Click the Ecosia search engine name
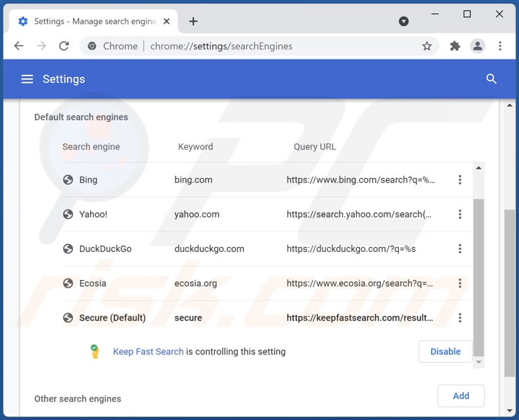519x420 pixels. coord(93,283)
